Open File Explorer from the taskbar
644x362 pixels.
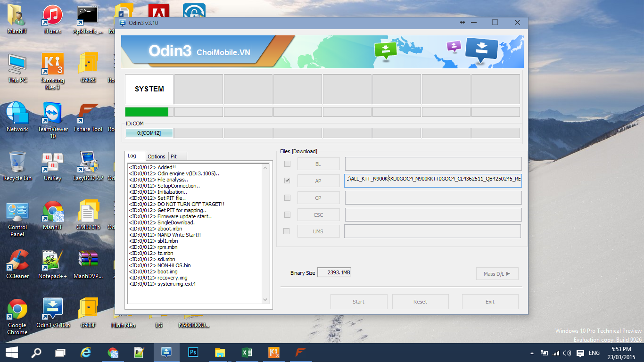(x=220, y=352)
